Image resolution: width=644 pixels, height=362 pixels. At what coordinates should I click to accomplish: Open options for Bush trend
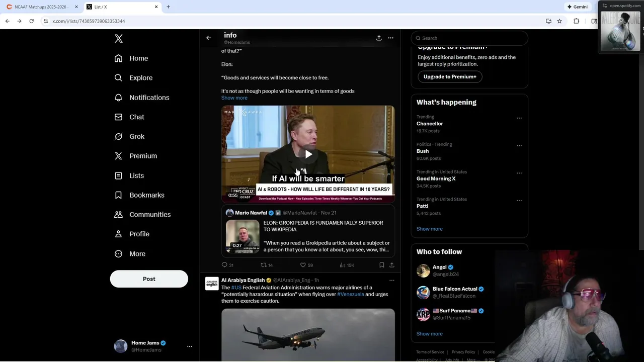point(519,146)
